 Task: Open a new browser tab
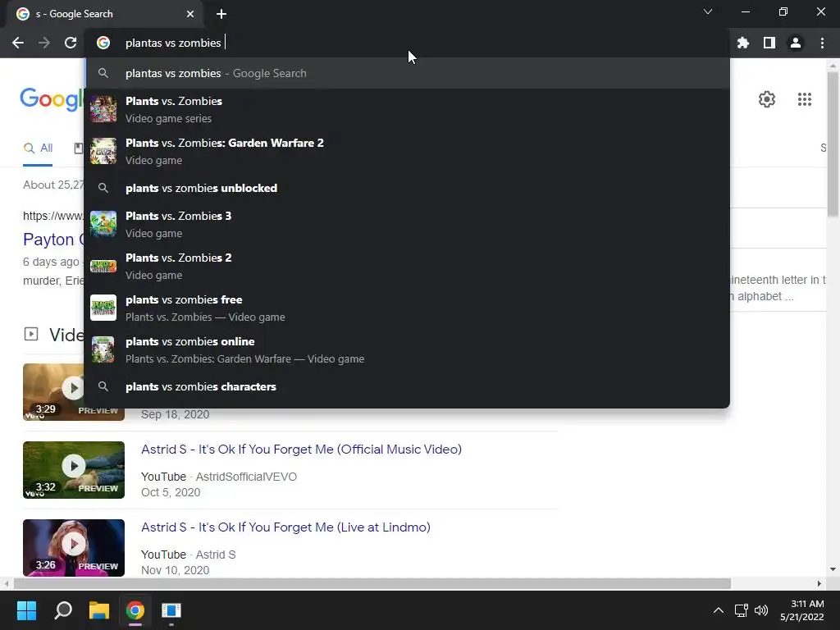221,14
